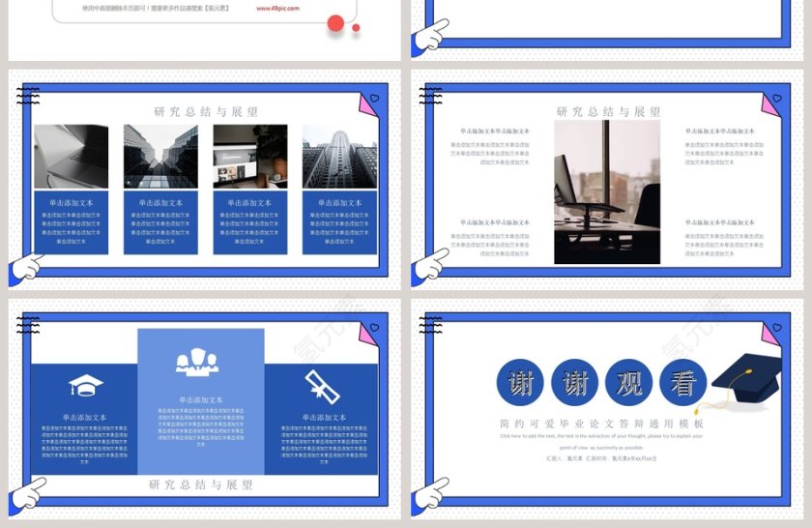Select the computer monitor photo
Viewport: 812px width, 528px height.
click(250, 156)
